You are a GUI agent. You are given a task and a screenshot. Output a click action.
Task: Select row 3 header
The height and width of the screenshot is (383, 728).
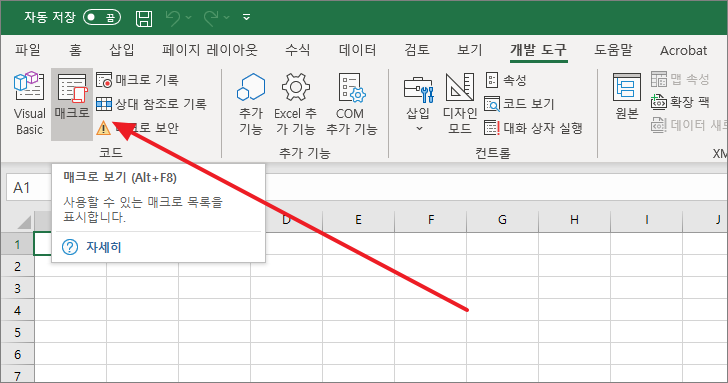pos(18,288)
